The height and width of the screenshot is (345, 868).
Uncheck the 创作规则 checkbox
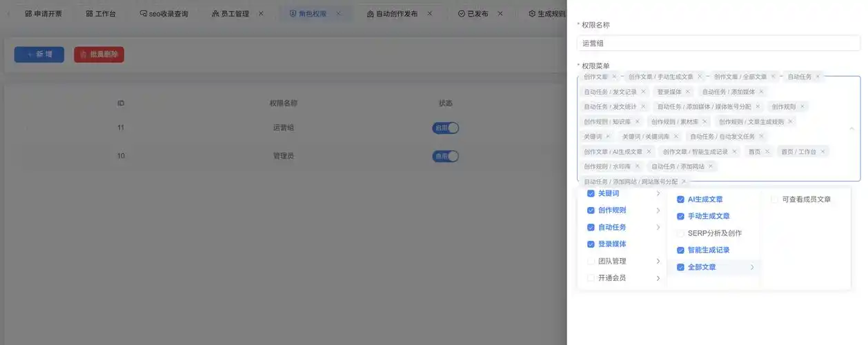pyautogui.click(x=591, y=210)
